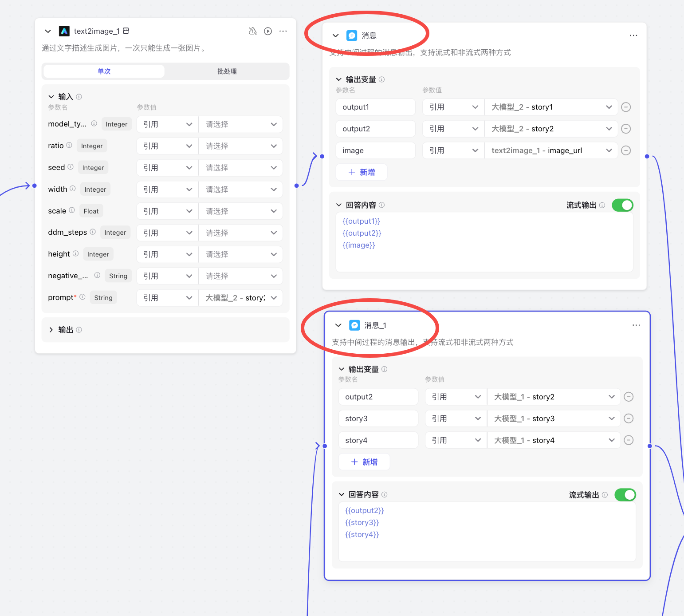Open more options on the 消息_1 node
The image size is (684, 616).
pos(636,325)
